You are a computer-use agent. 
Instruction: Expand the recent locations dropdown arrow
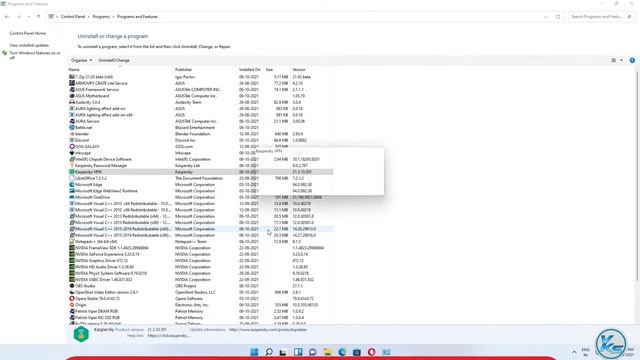click(29, 17)
